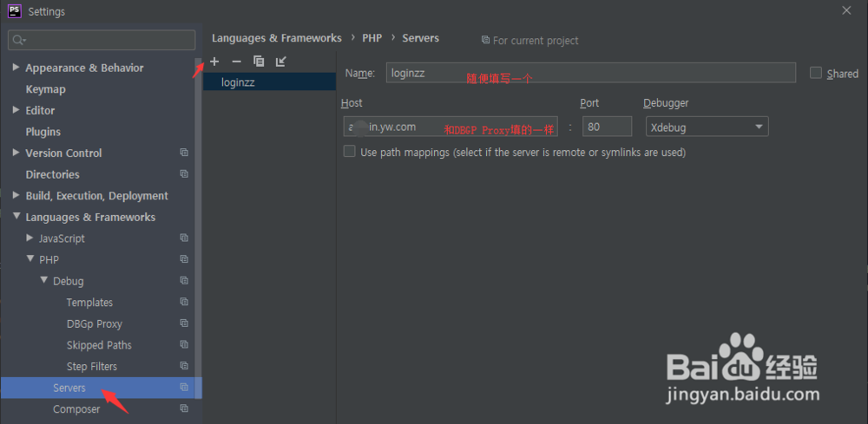The width and height of the screenshot is (868, 424).
Task: Click project-level icon beside Templates
Action: [184, 302]
